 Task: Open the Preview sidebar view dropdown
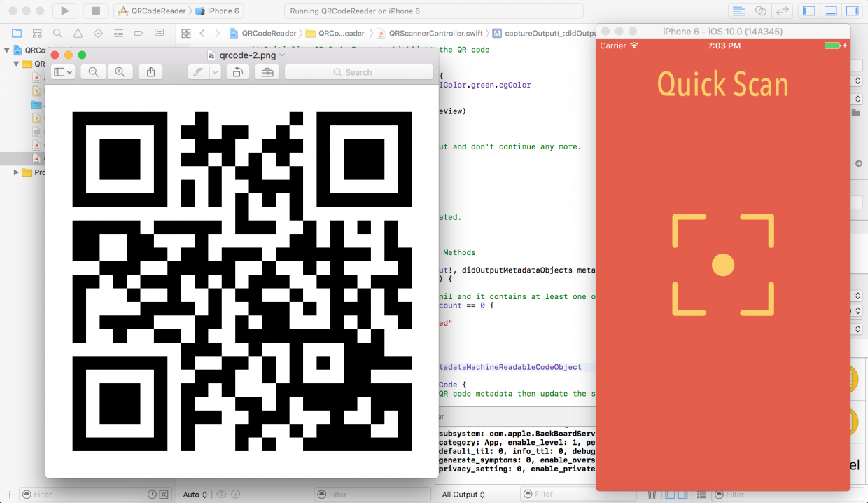tap(62, 72)
